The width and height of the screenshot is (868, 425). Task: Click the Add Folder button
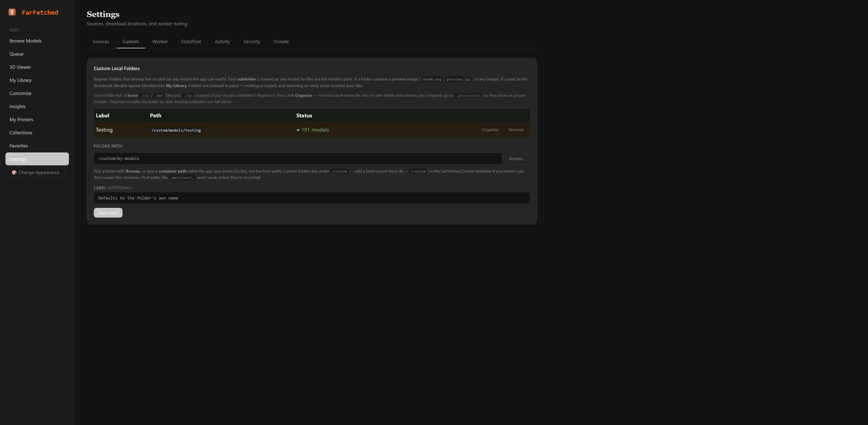(x=108, y=213)
